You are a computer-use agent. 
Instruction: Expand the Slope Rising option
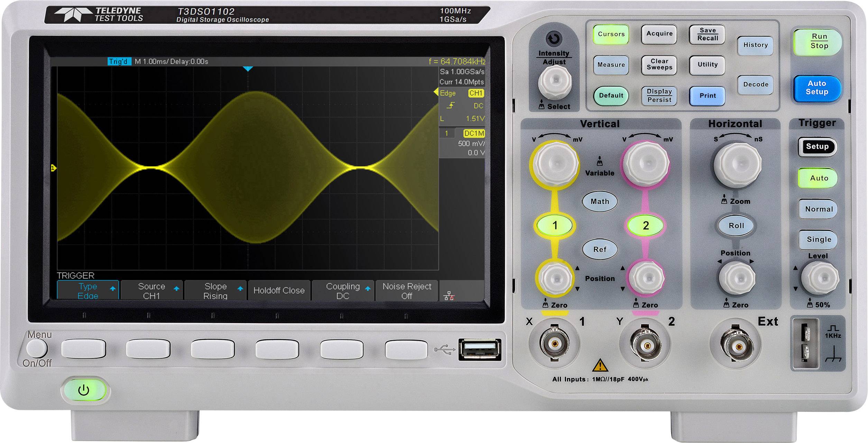tap(215, 291)
